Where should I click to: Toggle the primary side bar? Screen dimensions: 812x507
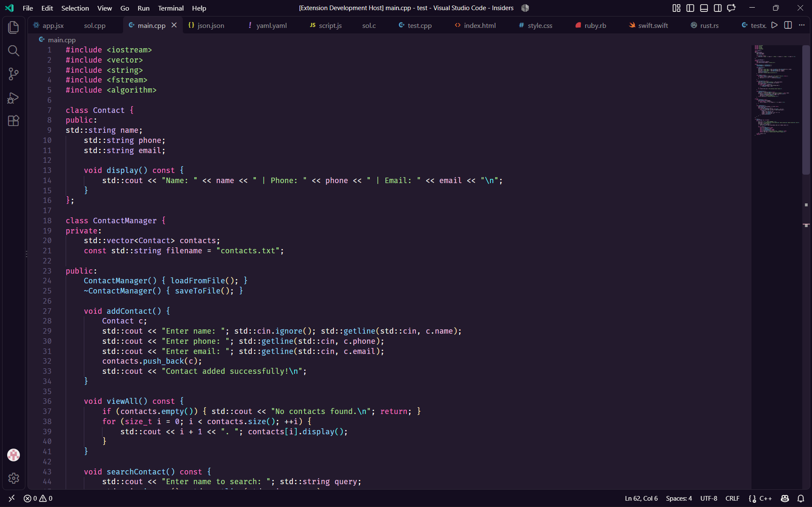coord(690,8)
